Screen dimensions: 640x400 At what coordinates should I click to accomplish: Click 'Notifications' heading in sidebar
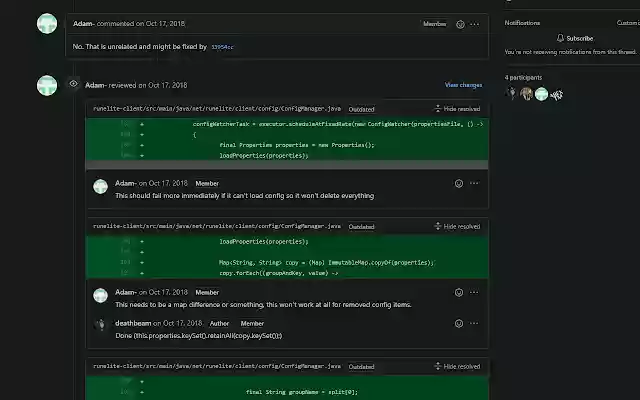522,23
